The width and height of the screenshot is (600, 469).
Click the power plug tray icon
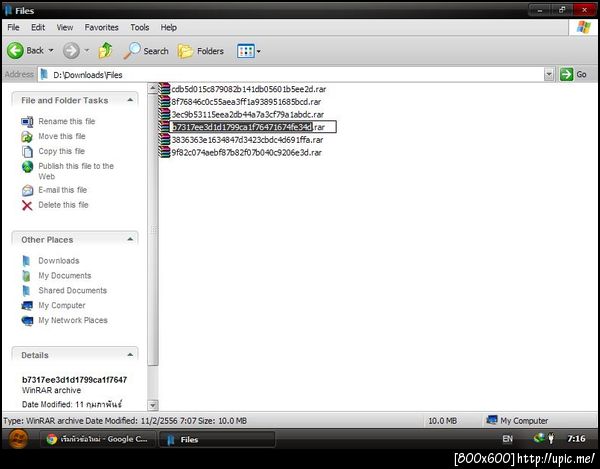[551, 438]
